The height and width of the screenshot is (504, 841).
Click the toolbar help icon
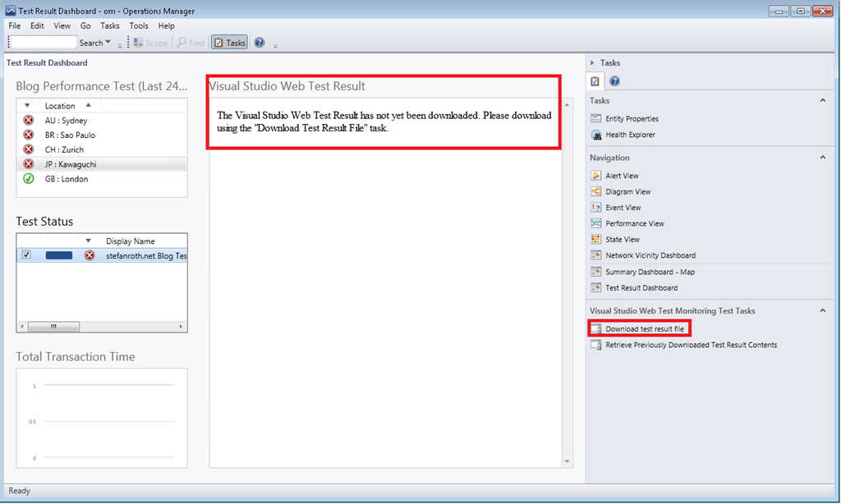260,43
